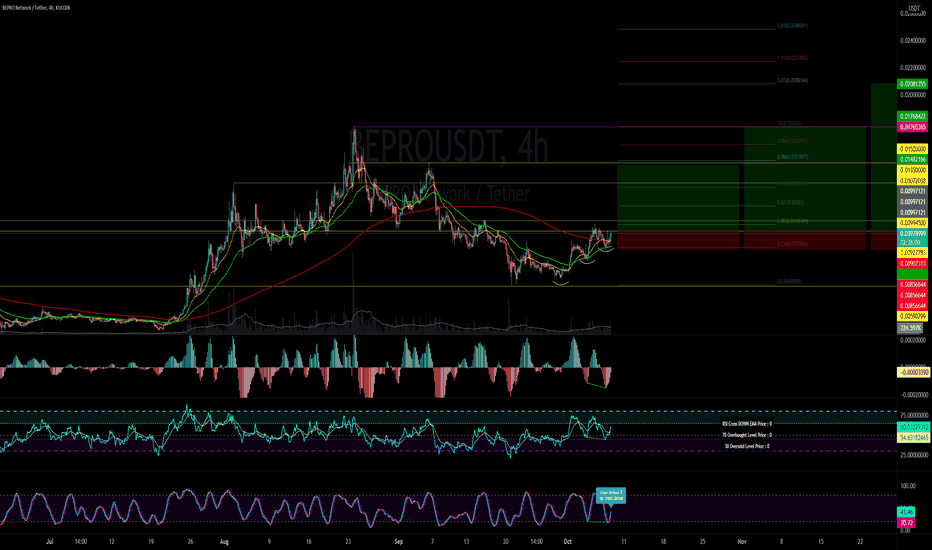The height and width of the screenshot is (550, 932).
Task: Click the 19 date tick on time axis
Action: pos(151,542)
